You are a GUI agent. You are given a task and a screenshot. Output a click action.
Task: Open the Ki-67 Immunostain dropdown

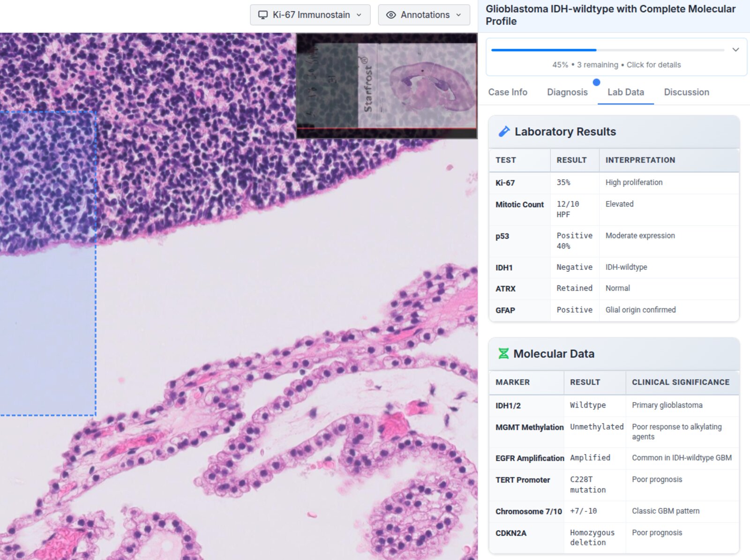[x=309, y=15]
